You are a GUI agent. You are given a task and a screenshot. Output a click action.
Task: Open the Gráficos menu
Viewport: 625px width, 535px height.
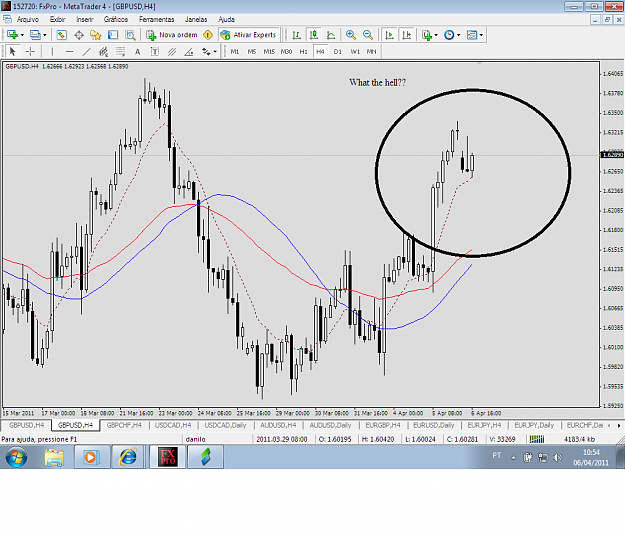[x=116, y=19]
